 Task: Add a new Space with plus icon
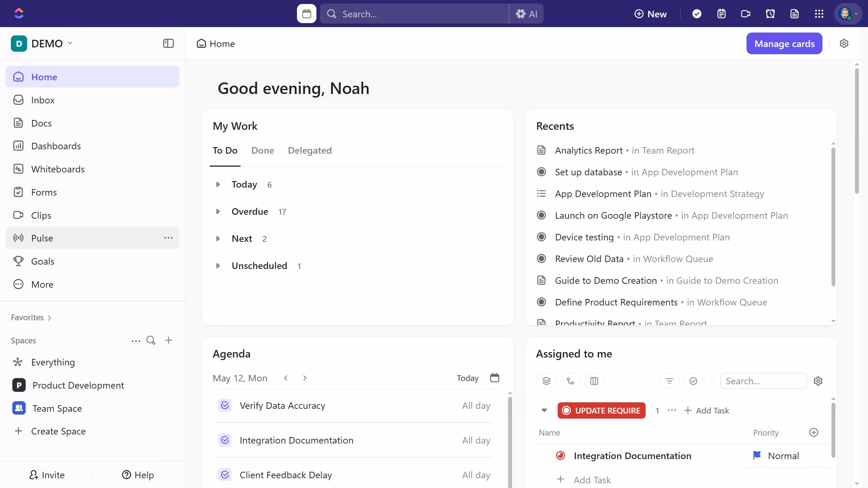(x=168, y=340)
